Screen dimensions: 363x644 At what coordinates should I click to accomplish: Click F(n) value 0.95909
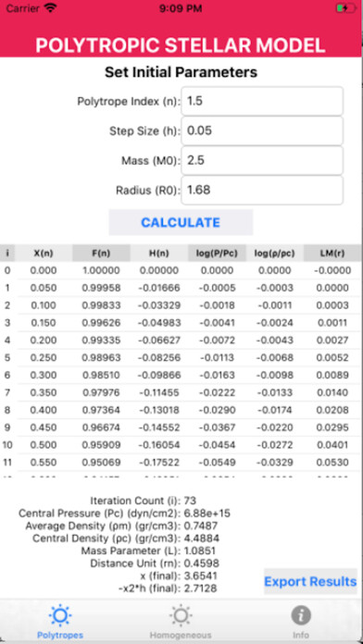101,445
